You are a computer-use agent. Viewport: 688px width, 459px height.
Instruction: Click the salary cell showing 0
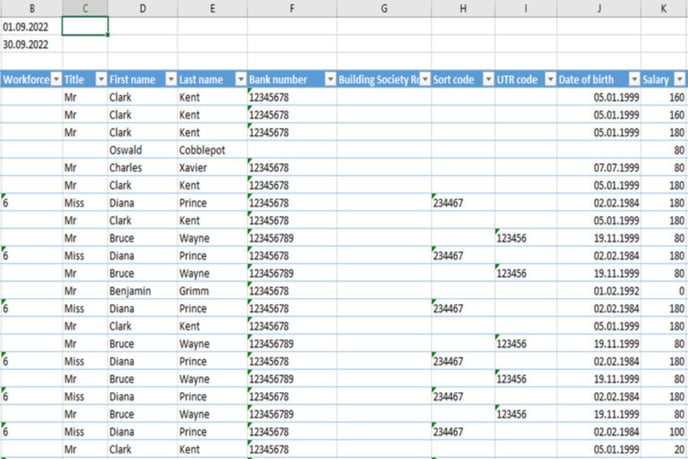[664, 291]
